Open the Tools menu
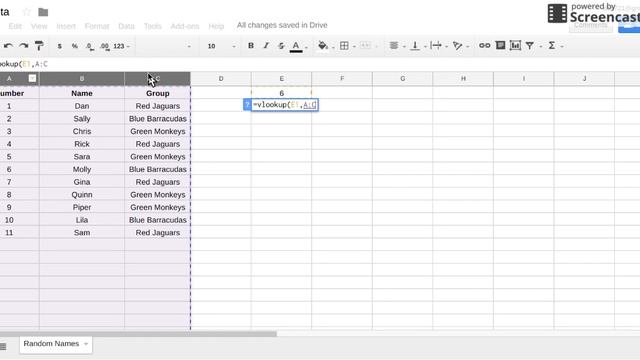Screen dimensions: 640x360 [152, 26]
